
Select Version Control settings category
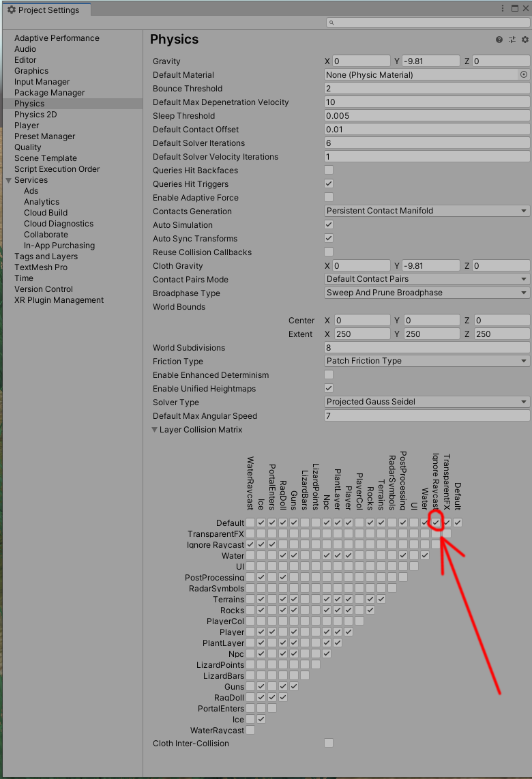(44, 289)
